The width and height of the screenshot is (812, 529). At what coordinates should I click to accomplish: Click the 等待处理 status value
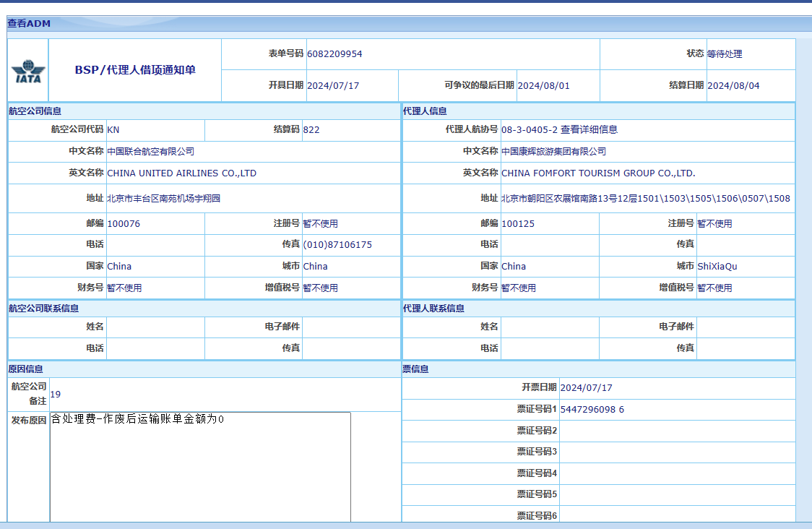click(724, 54)
